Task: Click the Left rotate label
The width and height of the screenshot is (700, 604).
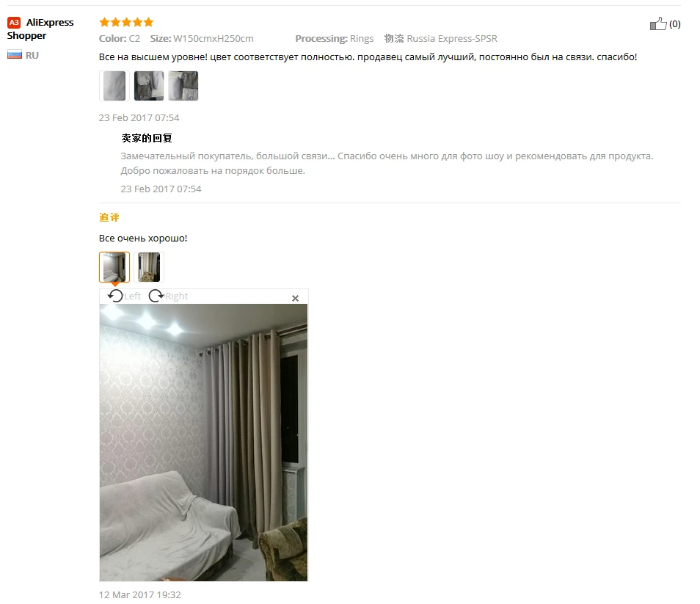Action: (133, 296)
